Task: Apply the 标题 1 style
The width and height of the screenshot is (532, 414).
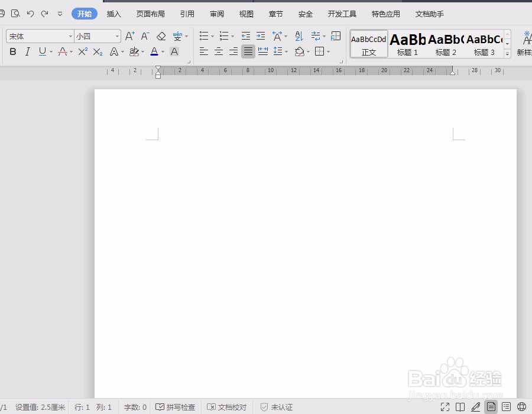Action: pyautogui.click(x=407, y=44)
